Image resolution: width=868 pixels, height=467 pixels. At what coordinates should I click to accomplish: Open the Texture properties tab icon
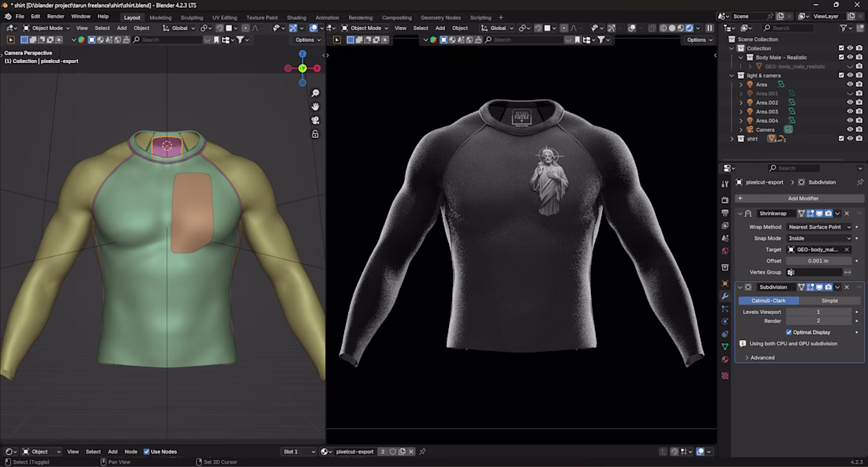point(725,375)
